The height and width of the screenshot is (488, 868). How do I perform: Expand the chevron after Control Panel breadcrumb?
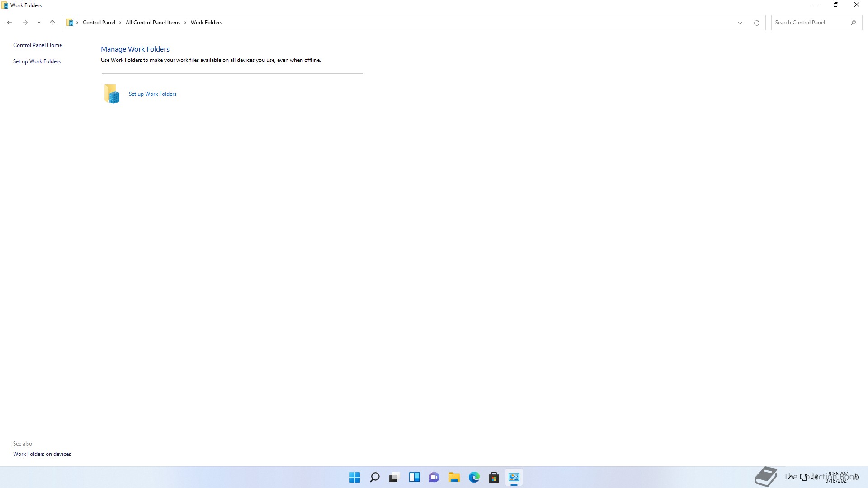tap(120, 23)
